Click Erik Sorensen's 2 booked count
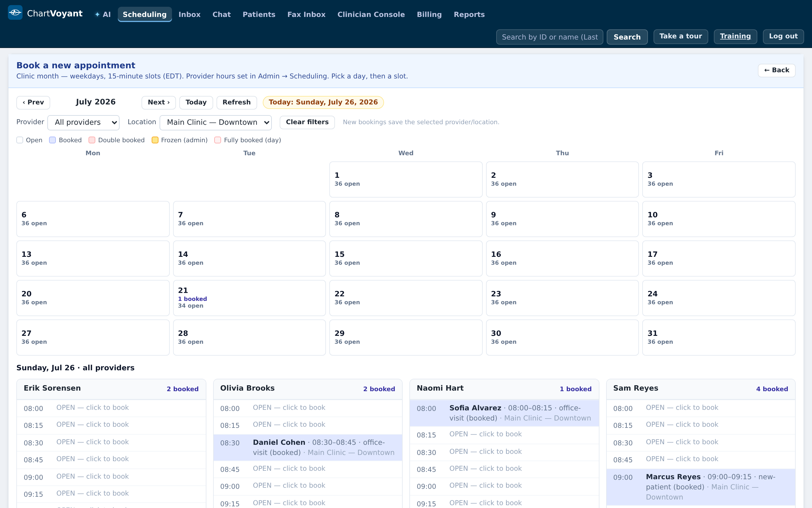This screenshot has width=812, height=508. click(x=182, y=389)
